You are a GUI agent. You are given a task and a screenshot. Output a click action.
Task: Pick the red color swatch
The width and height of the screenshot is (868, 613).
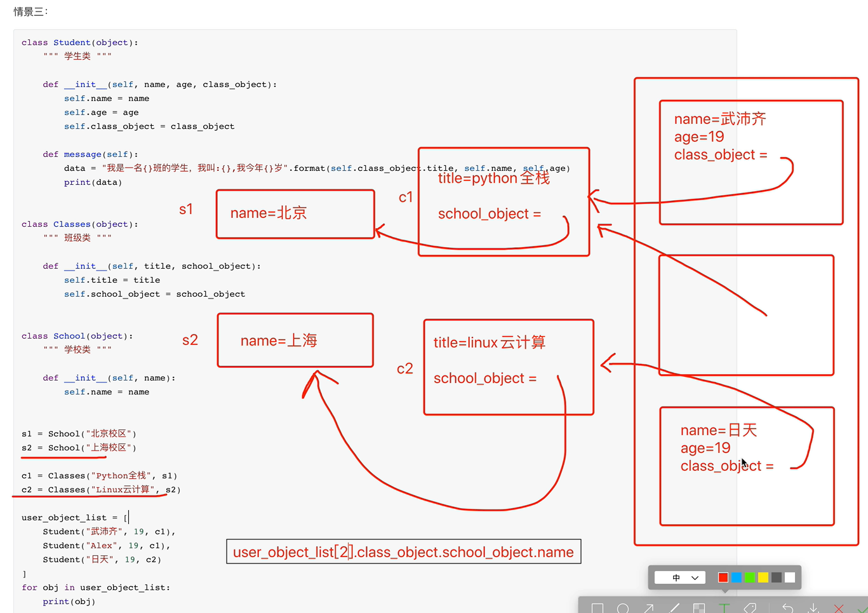[x=723, y=577]
